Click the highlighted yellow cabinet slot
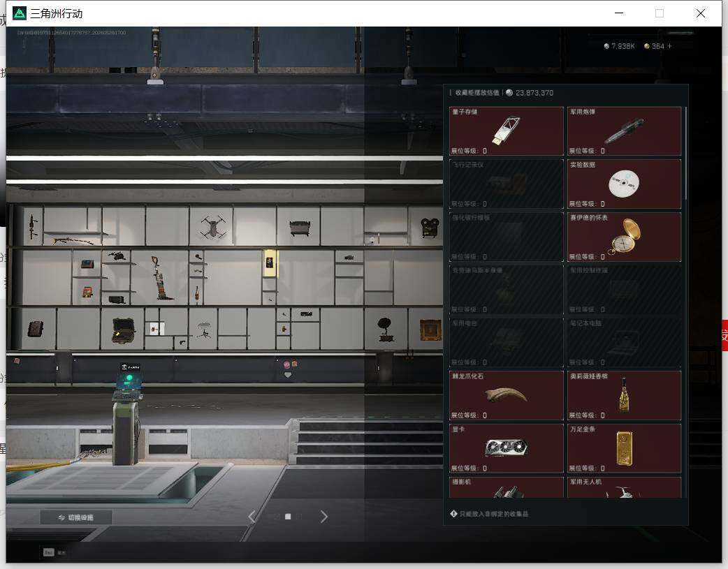 (x=270, y=264)
